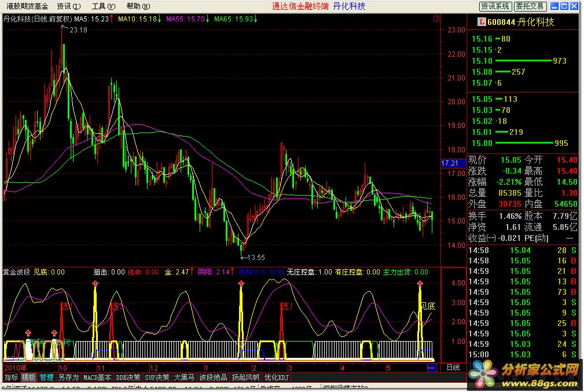This screenshot has height=392, width=584.
Task: Click the red arrow atop the first yellow spike
Action: point(96,284)
